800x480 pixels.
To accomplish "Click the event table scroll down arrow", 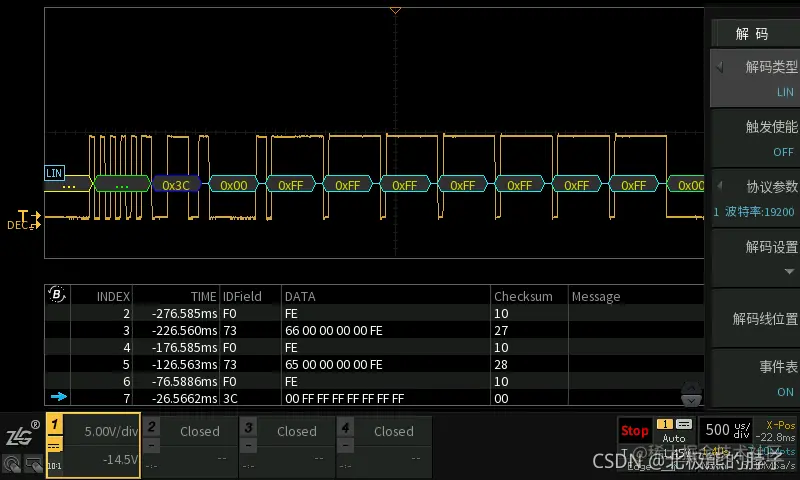I will (691, 401).
